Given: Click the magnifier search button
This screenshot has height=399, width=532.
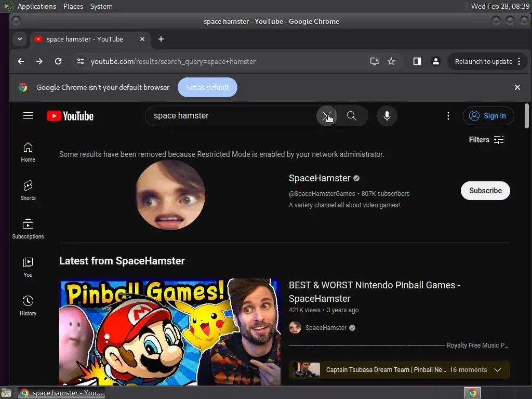Looking at the screenshot, I should point(352,116).
